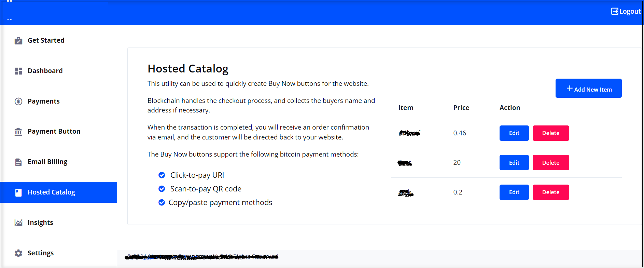
Task: Click the Get Started briefcase icon
Action: point(18,41)
